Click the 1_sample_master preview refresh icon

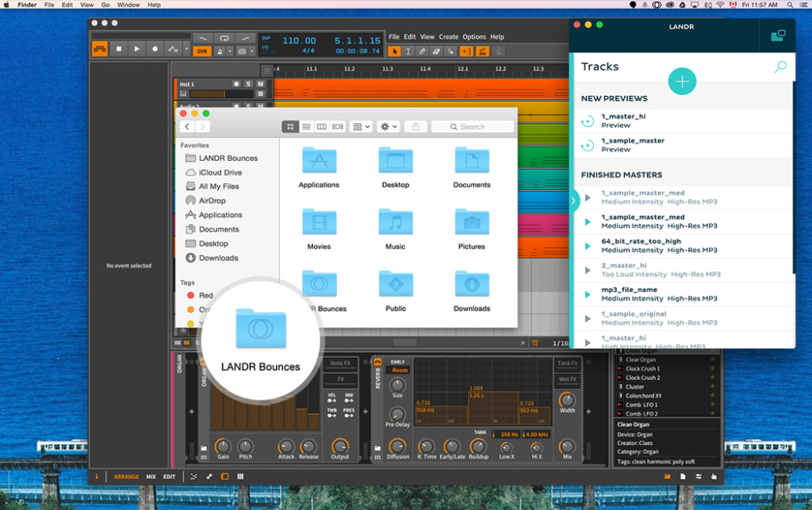coord(588,146)
